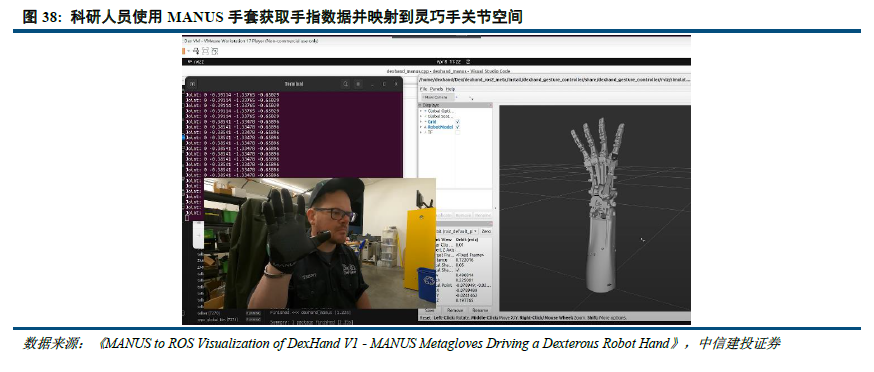874x372 pixels.
Task: Close the Displays panel
Action: click(490, 105)
